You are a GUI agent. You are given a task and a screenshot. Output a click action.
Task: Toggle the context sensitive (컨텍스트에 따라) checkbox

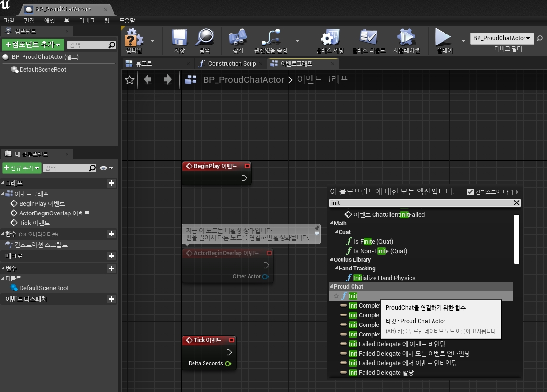click(x=470, y=192)
